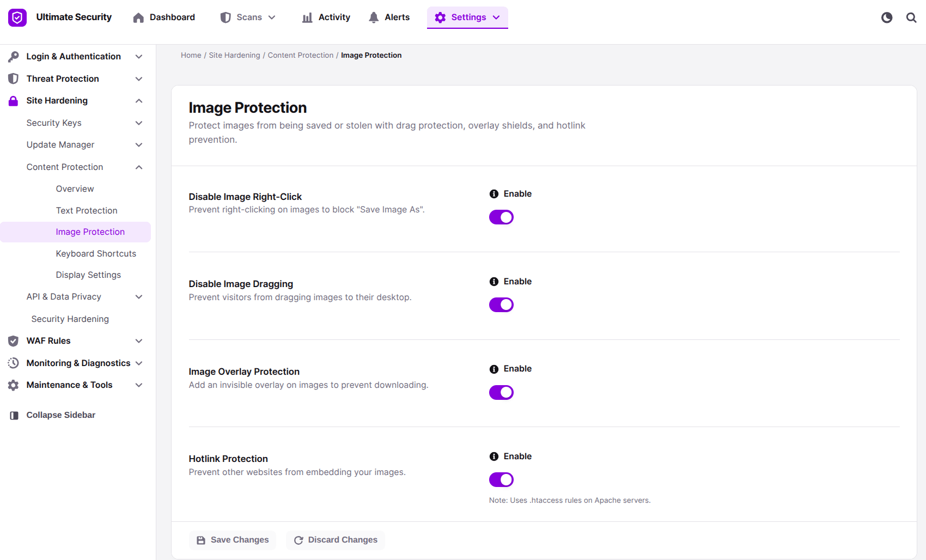Image resolution: width=926 pixels, height=560 pixels.
Task: Turn off Disable Image Right-Click toggle
Action: 501,217
